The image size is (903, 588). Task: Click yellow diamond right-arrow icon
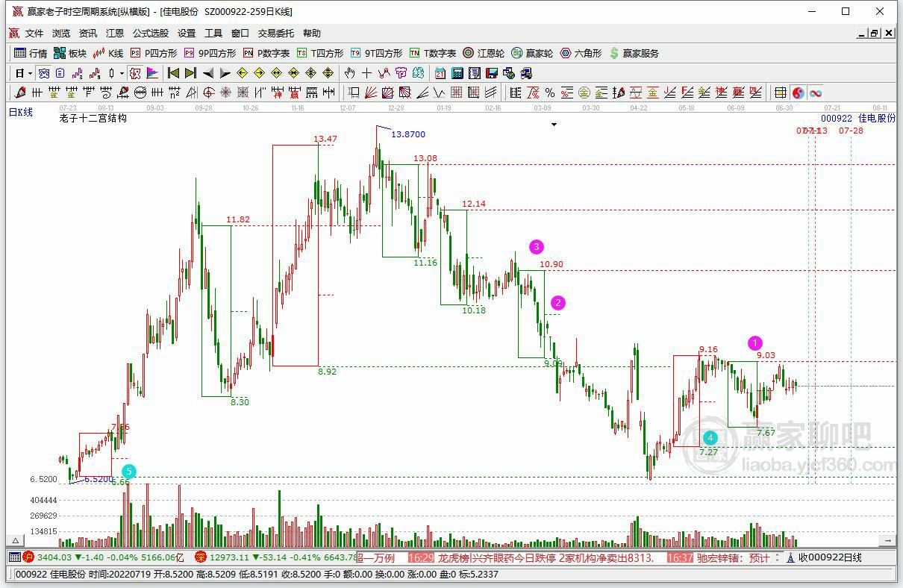259,73
